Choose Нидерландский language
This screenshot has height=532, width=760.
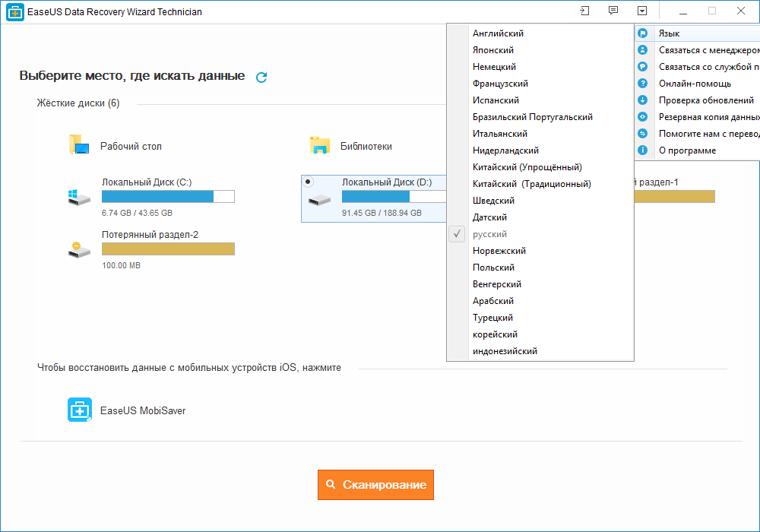[x=540, y=150]
